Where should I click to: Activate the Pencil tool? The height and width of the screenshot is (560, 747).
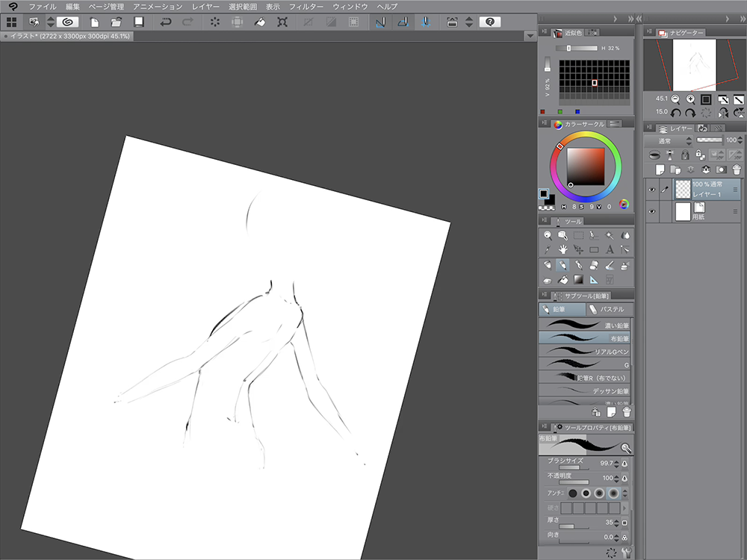pos(562,265)
